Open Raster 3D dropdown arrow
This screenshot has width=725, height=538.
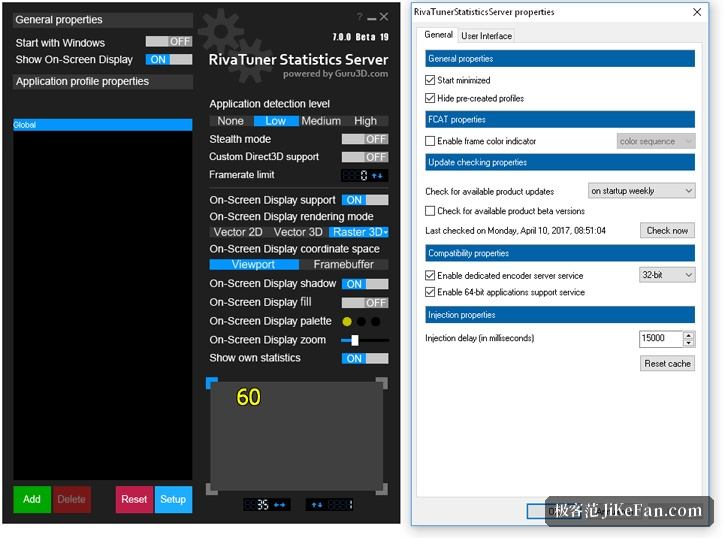point(386,232)
